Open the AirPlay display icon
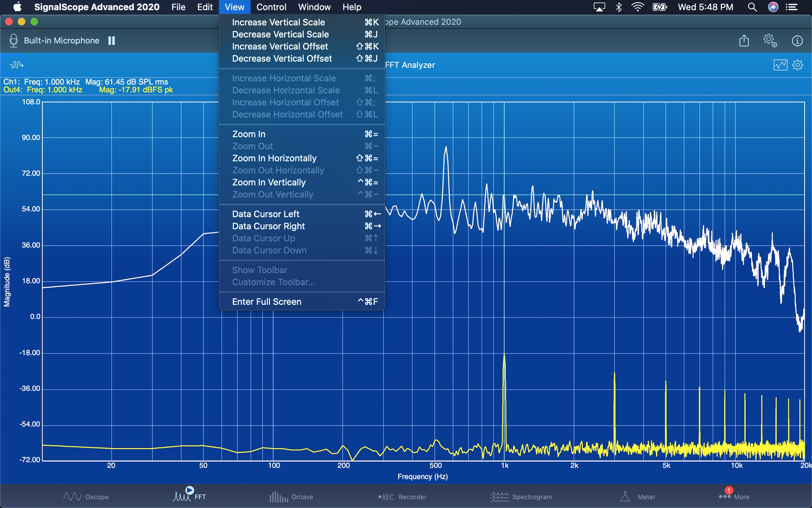Viewport: 812px width, 508px height. [x=599, y=7]
